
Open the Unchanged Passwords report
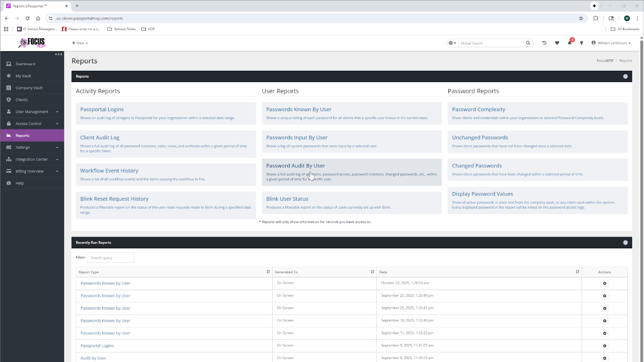coord(480,137)
